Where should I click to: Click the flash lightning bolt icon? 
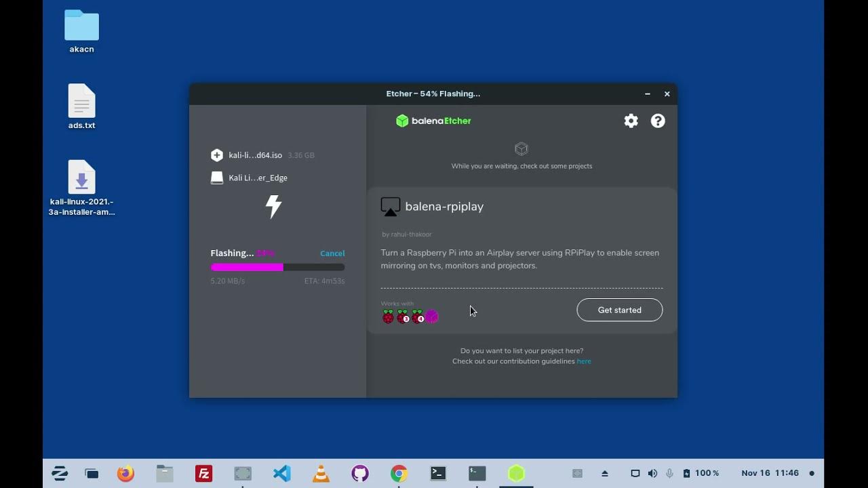(x=273, y=206)
